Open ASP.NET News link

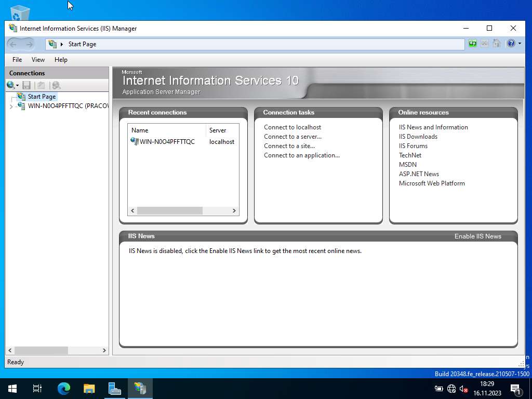(419, 174)
